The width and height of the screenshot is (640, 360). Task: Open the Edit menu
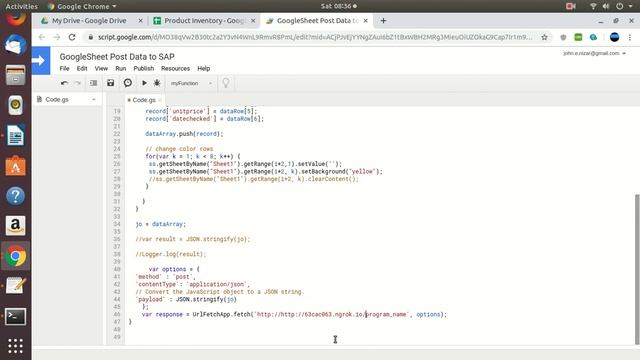tap(82, 69)
